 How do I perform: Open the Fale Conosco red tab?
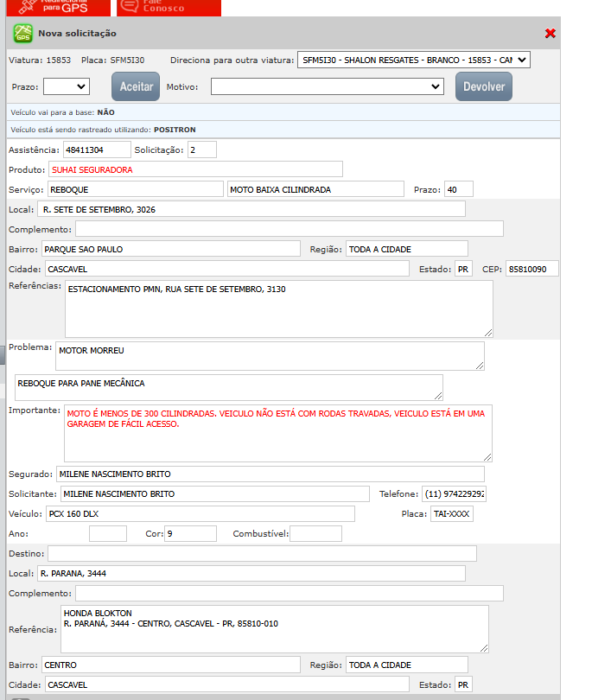[x=169, y=8]
